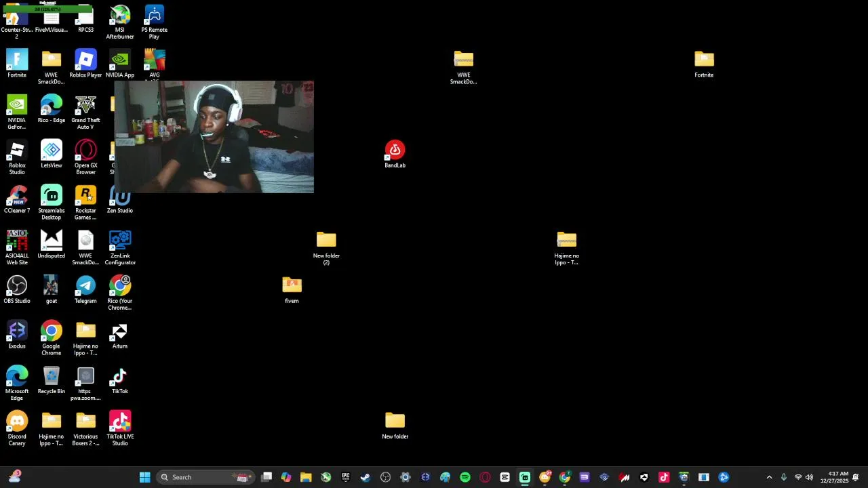This screenshot has width=868, height=488.
Task: Launch MSI Afterburner from the desktop
Action: click(120, 22)
